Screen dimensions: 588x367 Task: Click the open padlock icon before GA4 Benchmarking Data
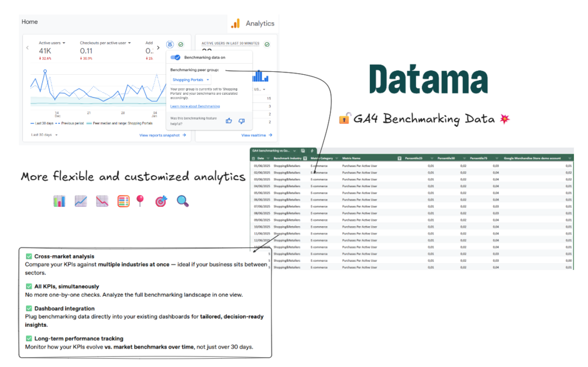[x=345, y=118]
